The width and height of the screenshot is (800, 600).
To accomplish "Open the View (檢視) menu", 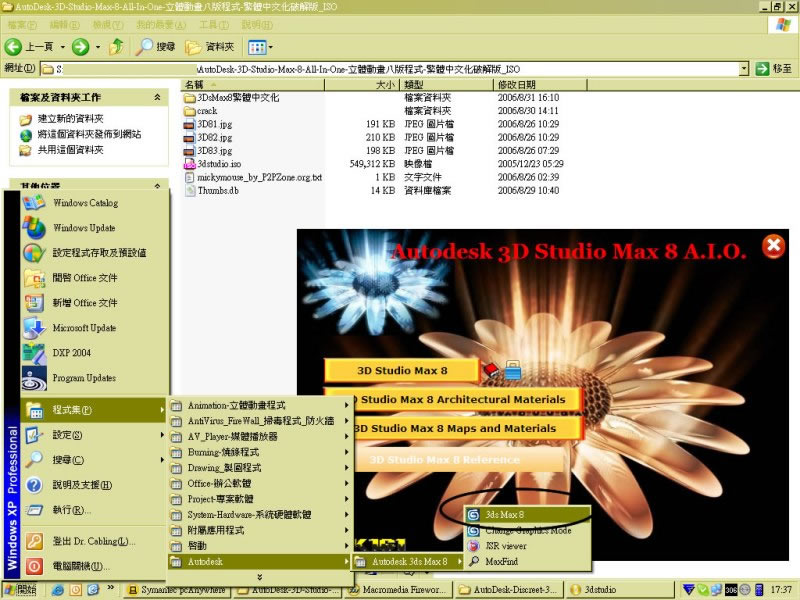I will [108, 24].
